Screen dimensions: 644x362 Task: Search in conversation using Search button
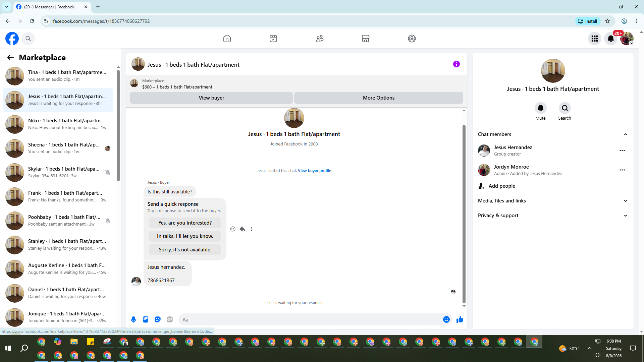tap(565, 108)
